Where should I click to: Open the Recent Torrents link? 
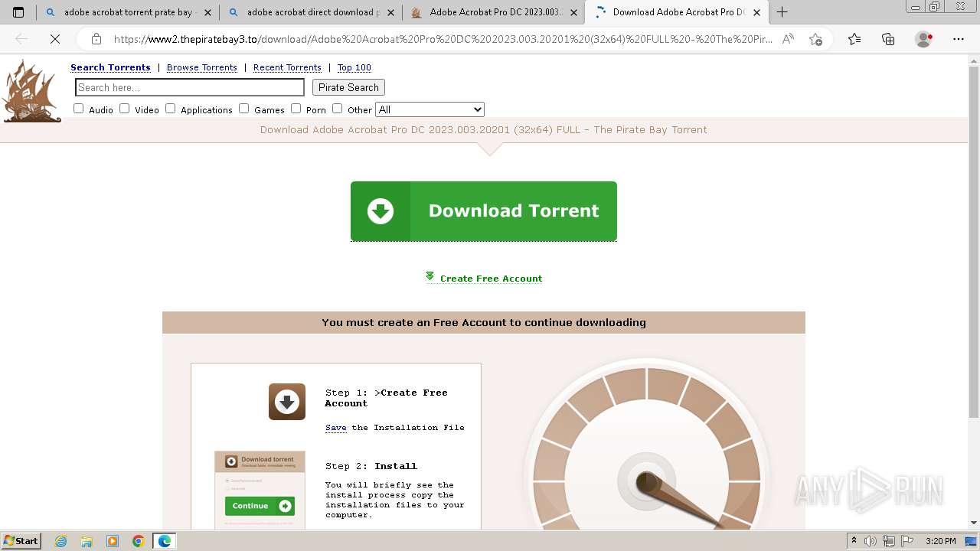coord(287,67)
